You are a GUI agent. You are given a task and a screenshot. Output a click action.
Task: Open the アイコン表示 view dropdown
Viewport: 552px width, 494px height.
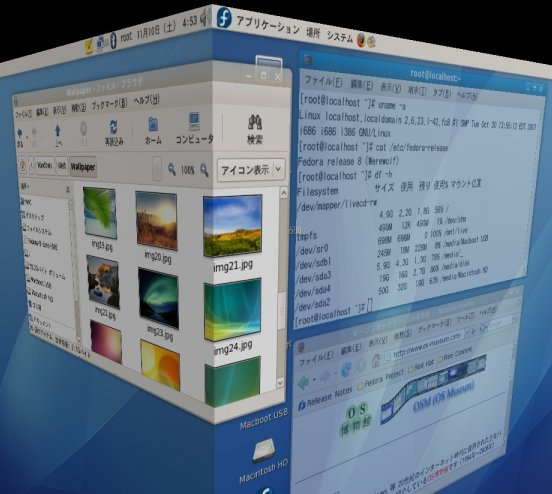pos(251,170)
